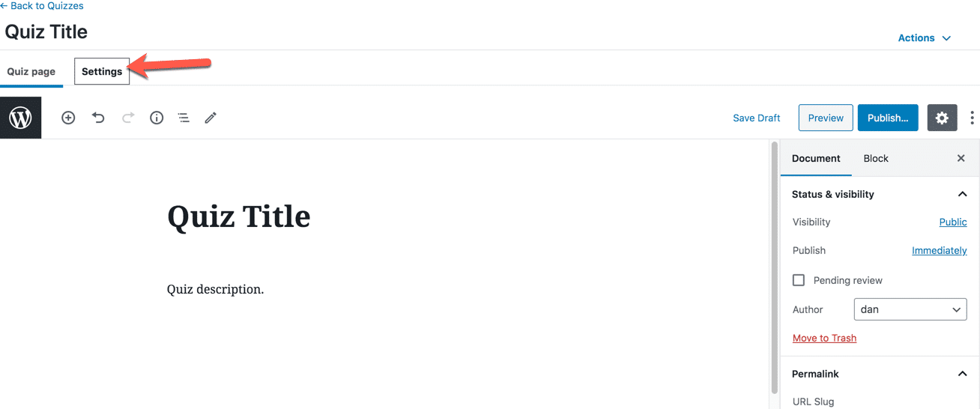Select the Block tab in sidebar
The width and height of the screenshot is (980, 409).
tap(876, 159)
